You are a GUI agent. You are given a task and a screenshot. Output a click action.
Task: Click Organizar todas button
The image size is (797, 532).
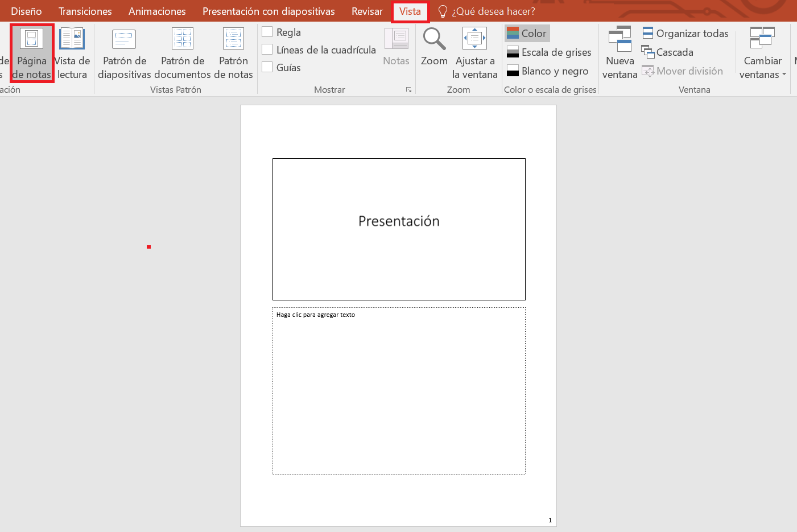685,34
